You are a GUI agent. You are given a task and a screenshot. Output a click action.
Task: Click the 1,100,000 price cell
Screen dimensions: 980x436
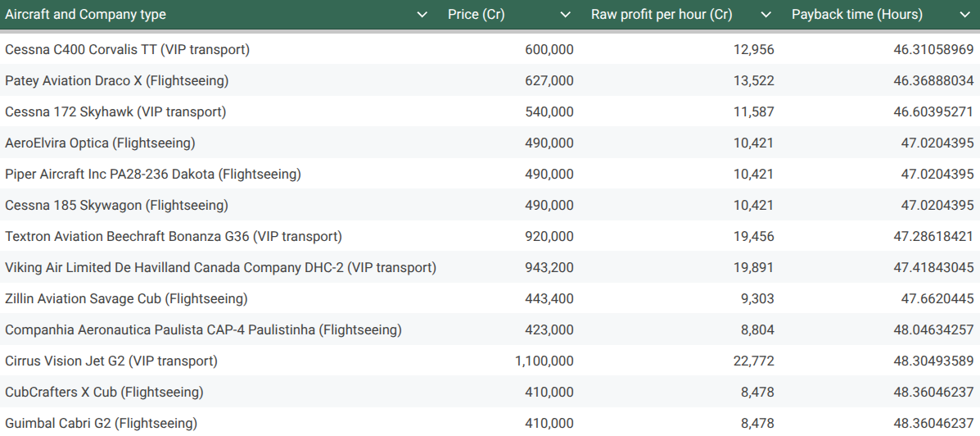click(x=544, y=361)
